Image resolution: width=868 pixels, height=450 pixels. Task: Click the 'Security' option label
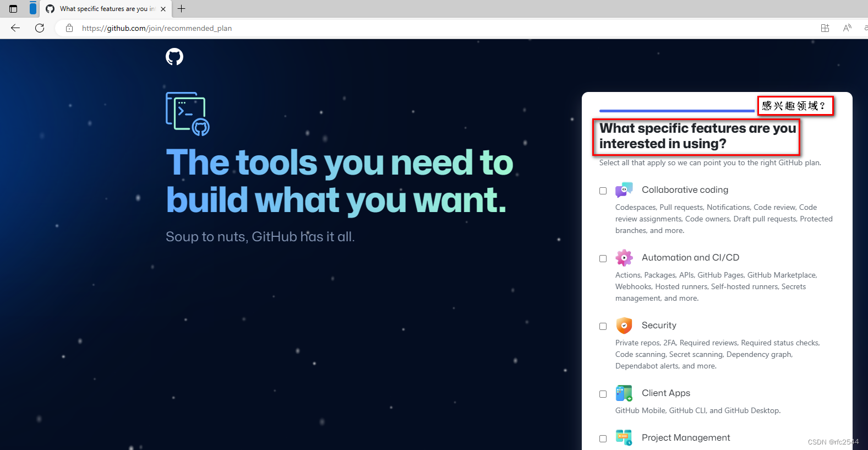pos(659,325)
